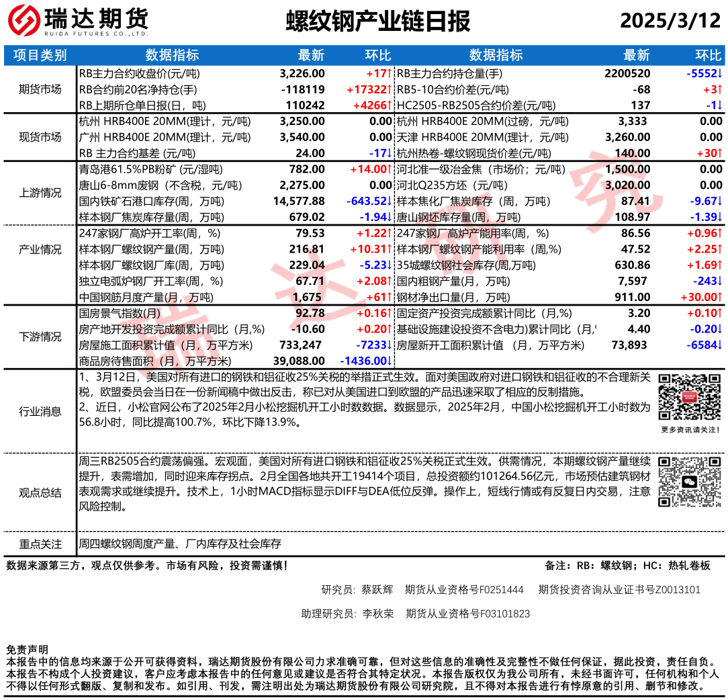Click the 免责声明 heading

27,650
